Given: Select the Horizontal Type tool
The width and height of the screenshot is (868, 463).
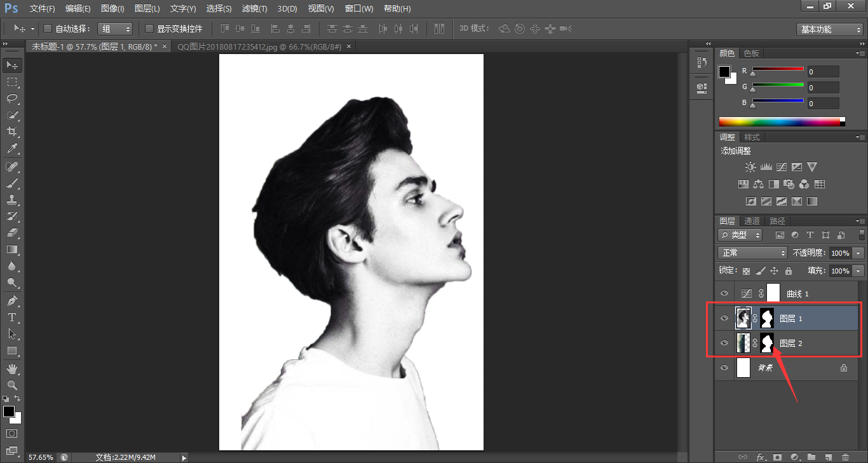Looking at the screenshot, I should pos(11,317).
